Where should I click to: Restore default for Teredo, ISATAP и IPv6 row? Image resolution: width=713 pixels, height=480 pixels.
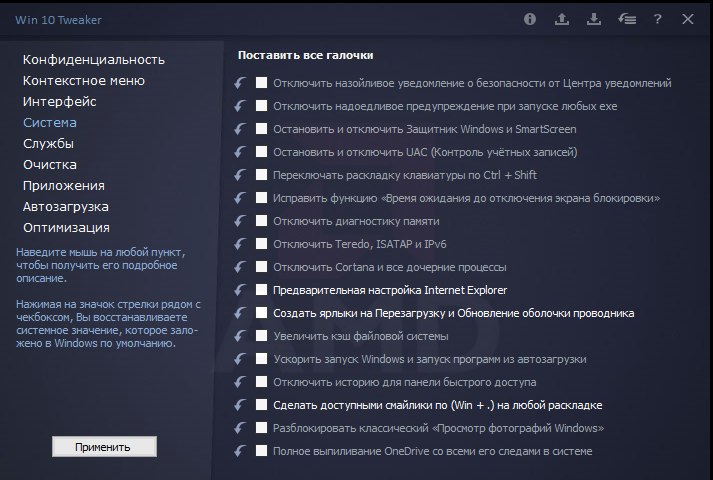pos(240,244)
